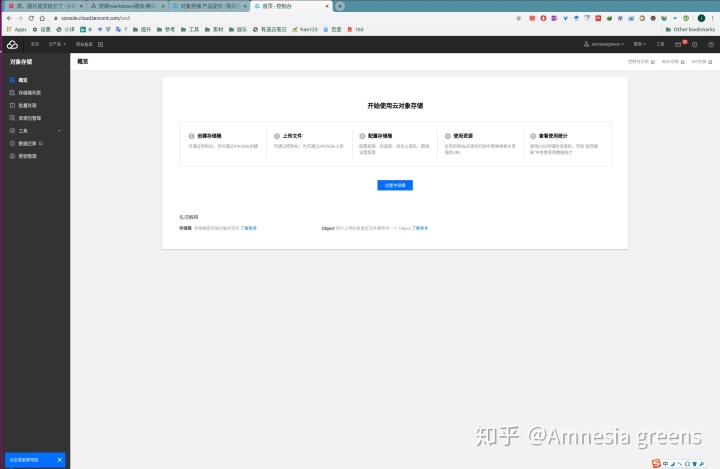Open the 总览 item in top navigation
The width and height of the screenshot is (720, 469).
[35, 44]
